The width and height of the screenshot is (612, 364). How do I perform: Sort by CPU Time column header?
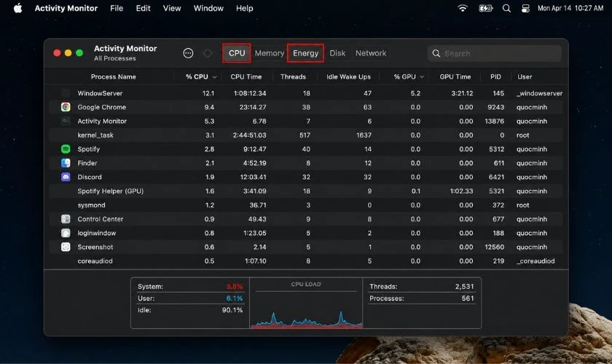[x=246, y=77]
